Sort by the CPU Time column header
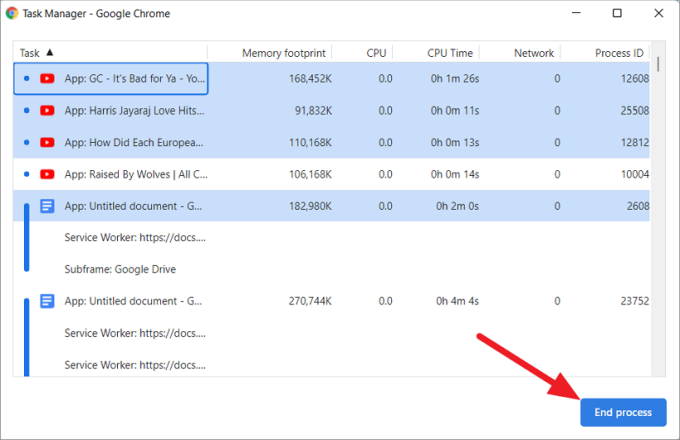 pos(454,52)
